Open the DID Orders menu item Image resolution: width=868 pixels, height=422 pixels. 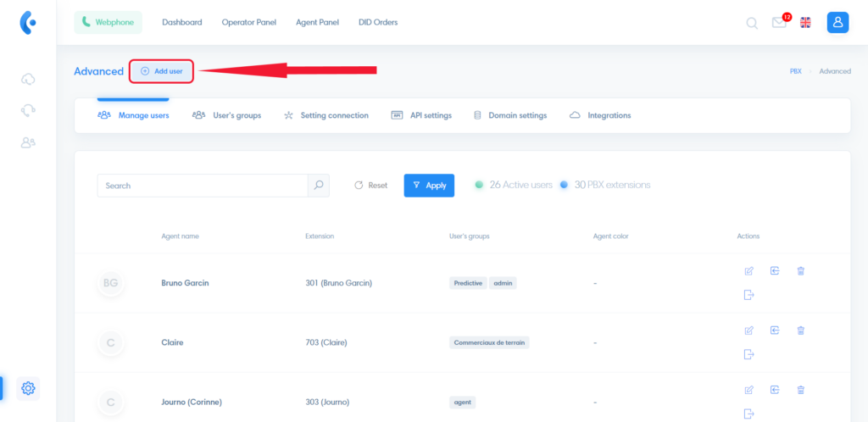[378, 23]
